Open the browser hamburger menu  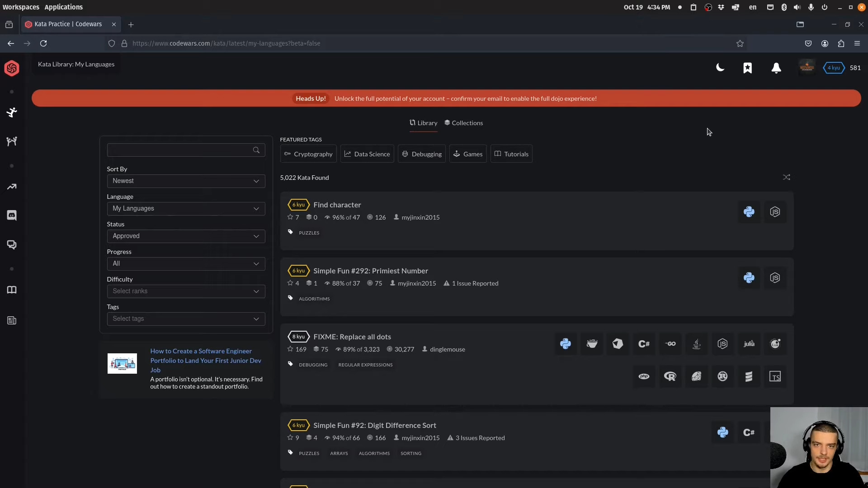click(x=857, y=43)
